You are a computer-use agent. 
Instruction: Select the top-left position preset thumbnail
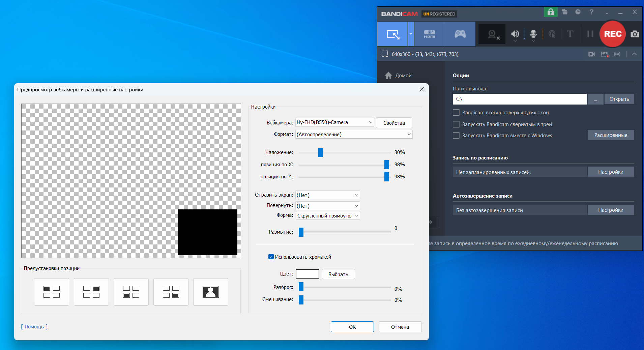tap(52, 292)
